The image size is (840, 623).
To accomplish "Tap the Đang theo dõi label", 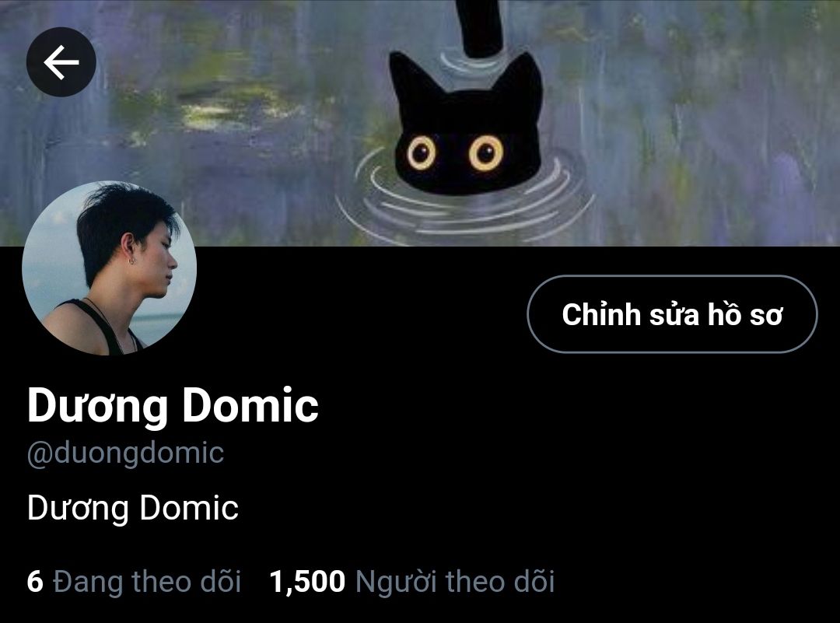I will (x=147, y=582).
